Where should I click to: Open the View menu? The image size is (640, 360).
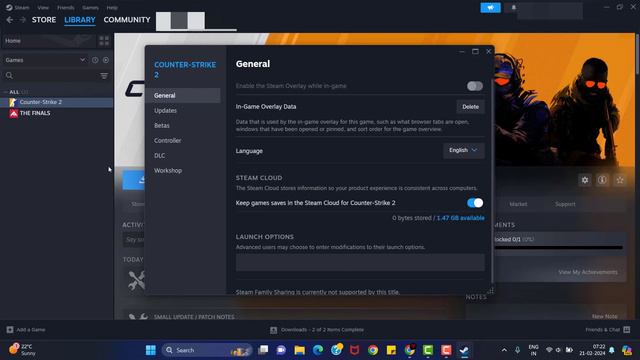(x=43, y=7)
